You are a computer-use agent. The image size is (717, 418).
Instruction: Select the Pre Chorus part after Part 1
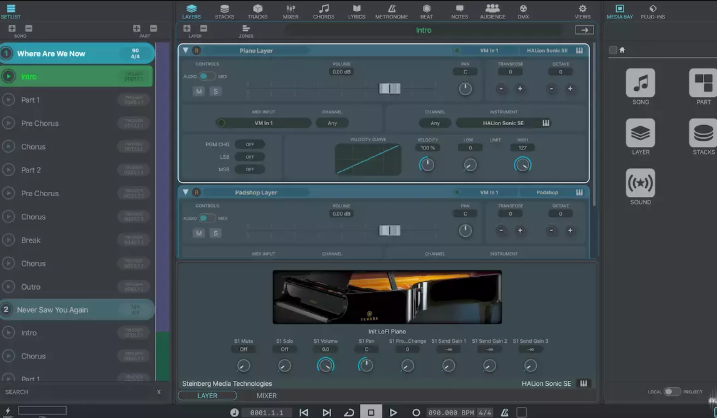pyautogui.click(x=76, y=123)
